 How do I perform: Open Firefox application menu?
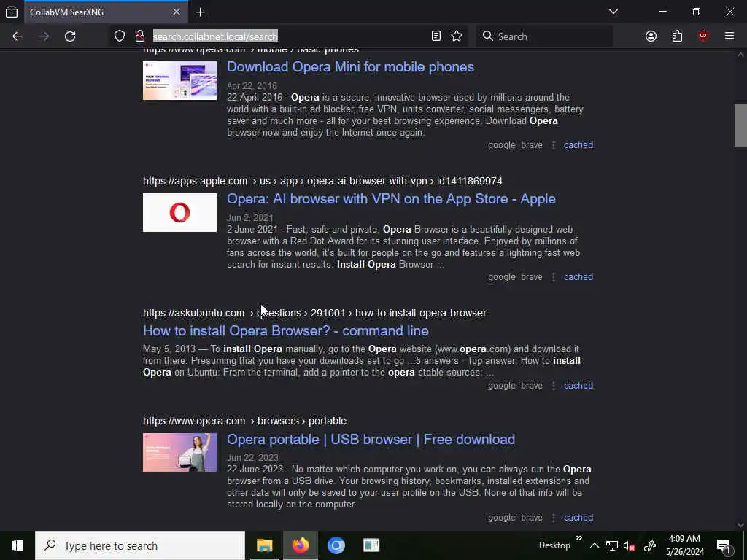coord(729,36)
